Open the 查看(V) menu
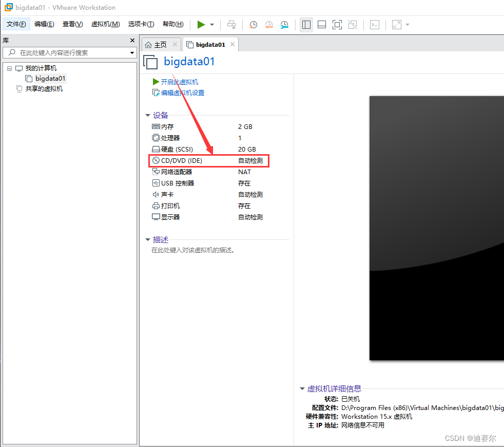This screenshot has height=447, width=504. pyautogui.click(x=72, y=24)
